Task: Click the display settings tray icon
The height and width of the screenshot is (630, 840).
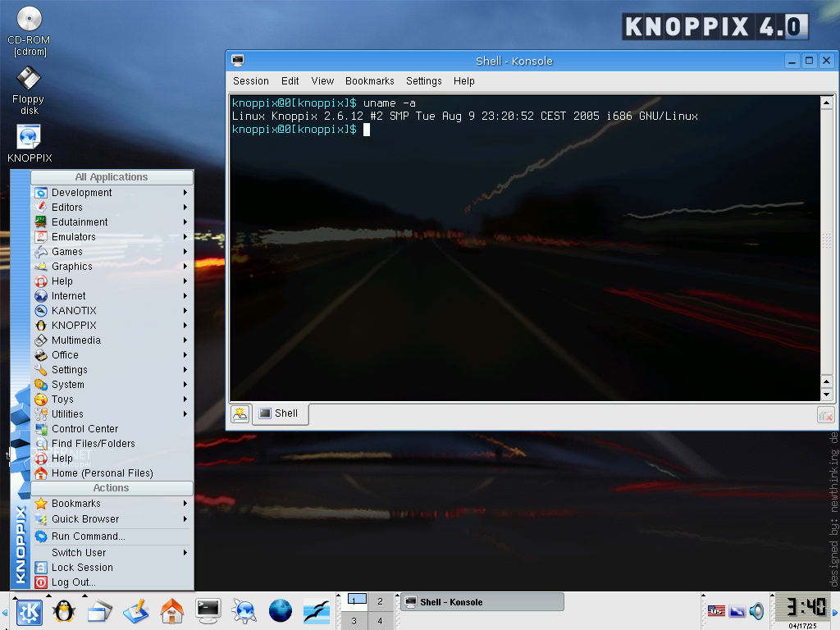Action: click(x=737, y=610)
